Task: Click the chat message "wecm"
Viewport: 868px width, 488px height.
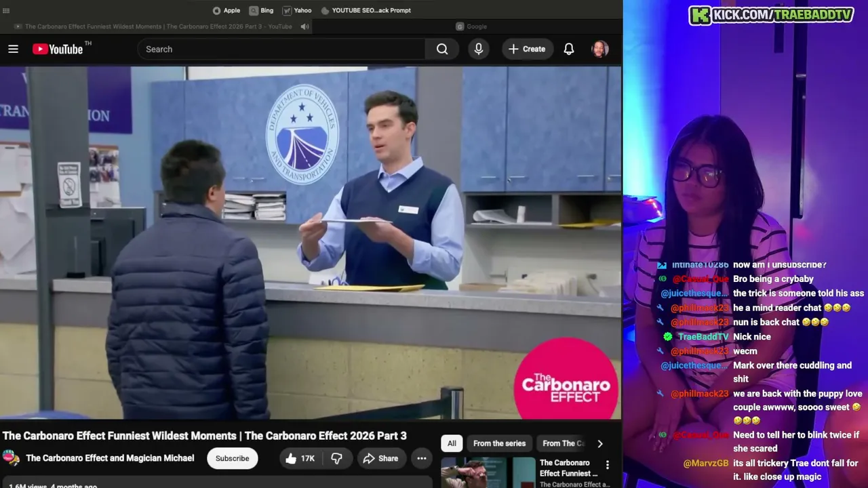Action: point(745,351)
